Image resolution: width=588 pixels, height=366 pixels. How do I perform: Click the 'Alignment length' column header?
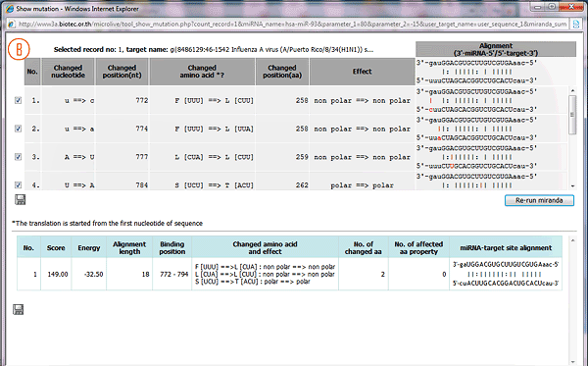click(x=129, y=247)
